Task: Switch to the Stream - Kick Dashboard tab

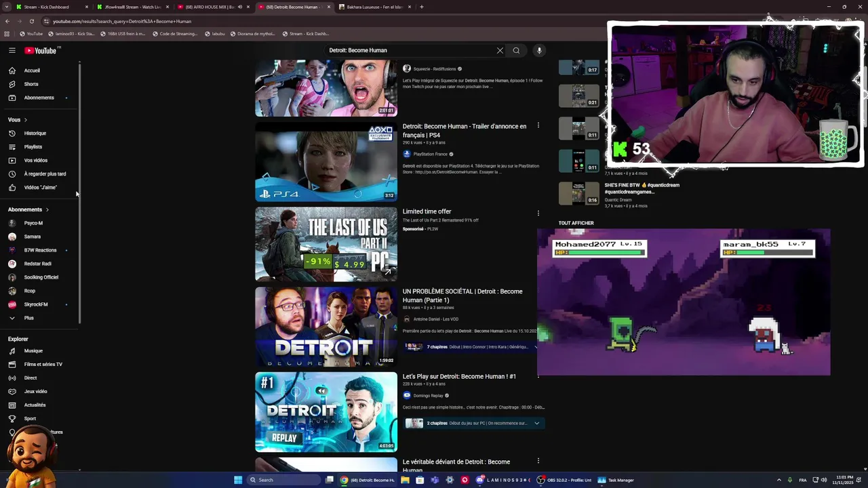Action: click(53, 7)
